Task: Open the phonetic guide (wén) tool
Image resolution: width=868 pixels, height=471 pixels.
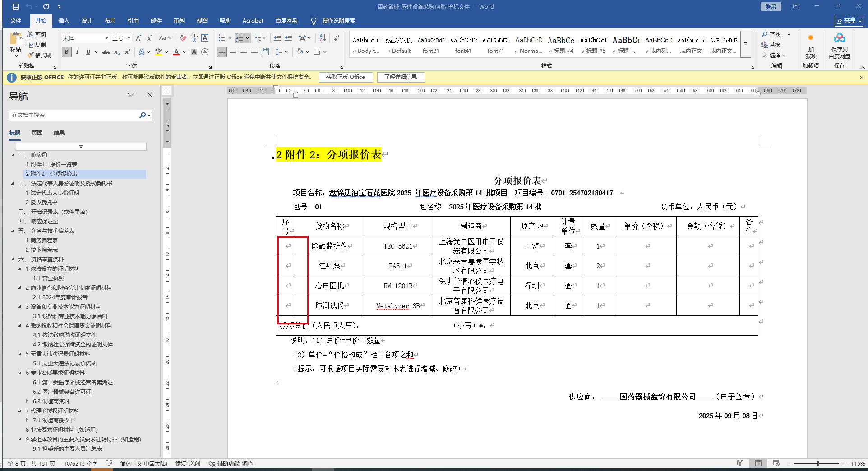Action: point(194,38)
